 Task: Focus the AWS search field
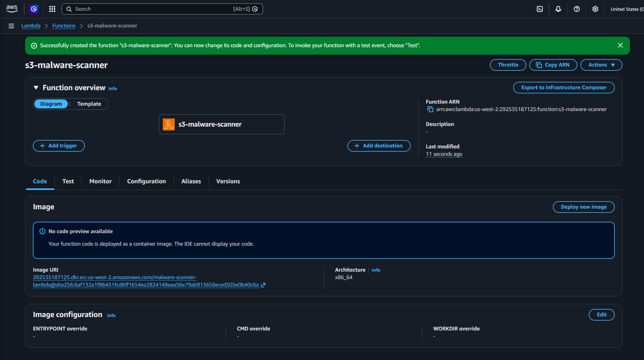click(162, 9)
